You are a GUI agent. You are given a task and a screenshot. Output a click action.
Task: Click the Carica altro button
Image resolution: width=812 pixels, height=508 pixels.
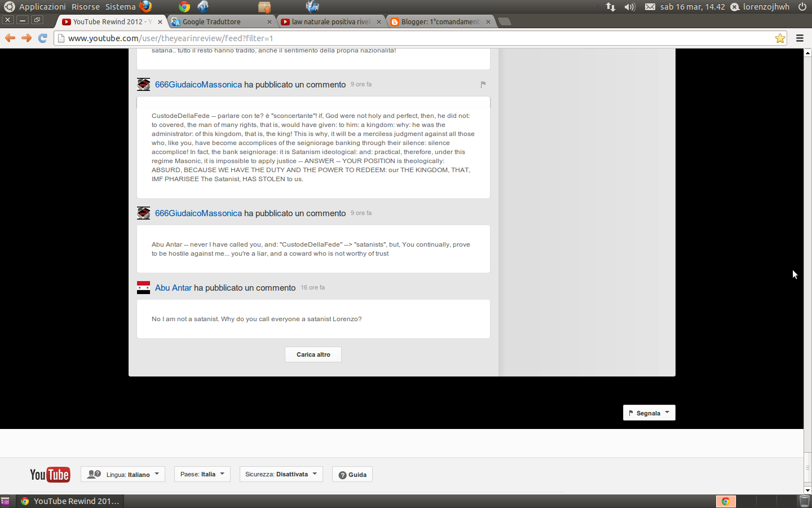[313, 354]
